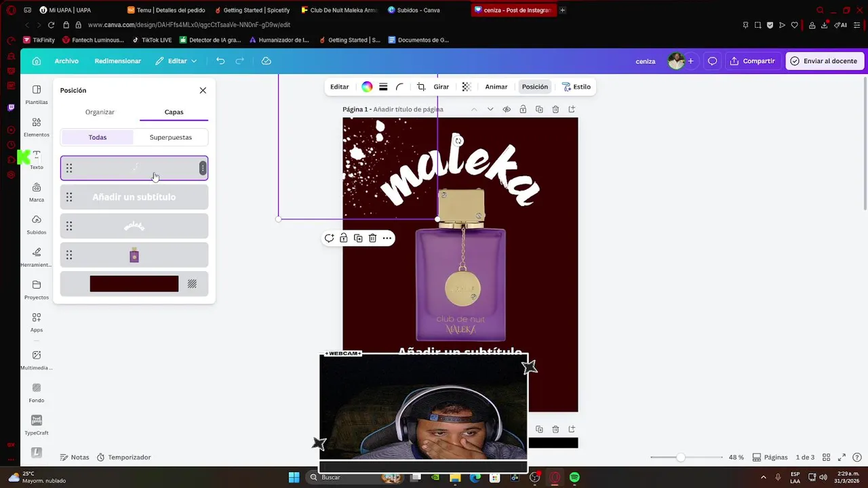This screenshot has width=868, height=488.
Task: Redo the last action
Action: coord(239,61)
